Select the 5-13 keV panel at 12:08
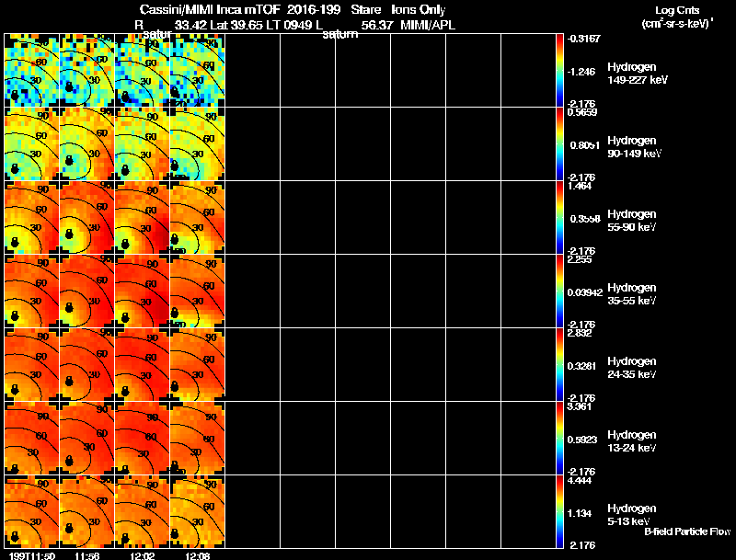 pos(198,512)
